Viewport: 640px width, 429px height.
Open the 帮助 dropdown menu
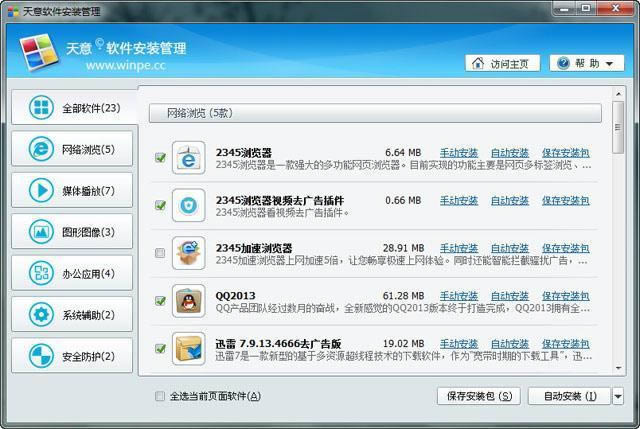click(x=586, y=63)
